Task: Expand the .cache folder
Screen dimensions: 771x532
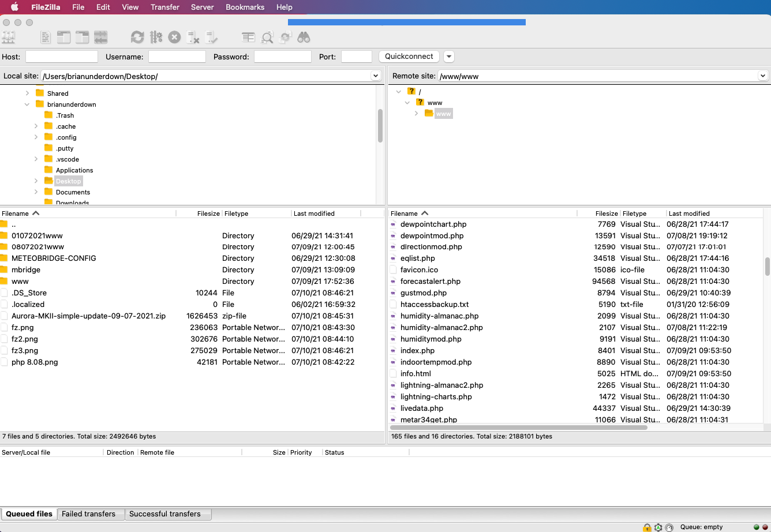Action: 36,126
